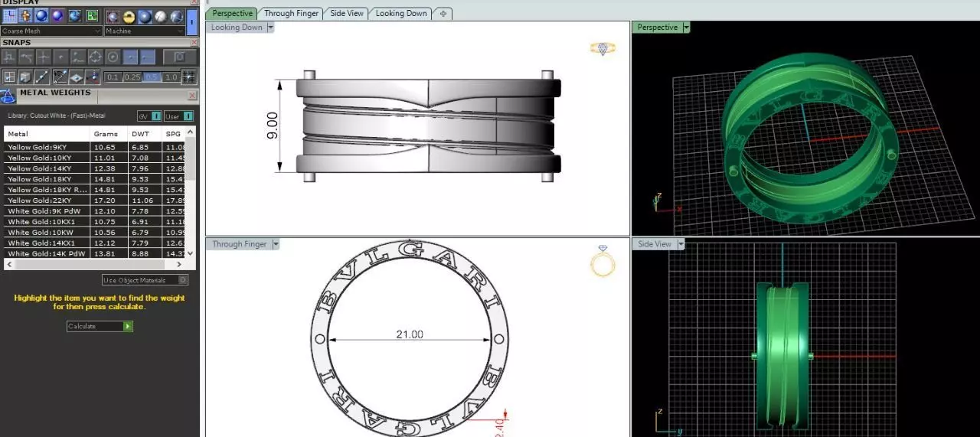Select the wireframe grid display mode icon
This screenshot has height=437, width=980.
click(10, 16)
